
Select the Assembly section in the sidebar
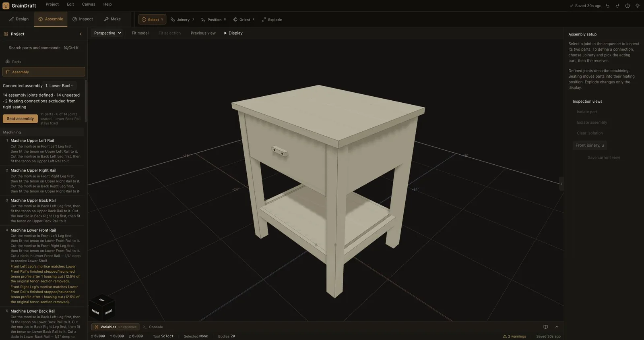43,72
